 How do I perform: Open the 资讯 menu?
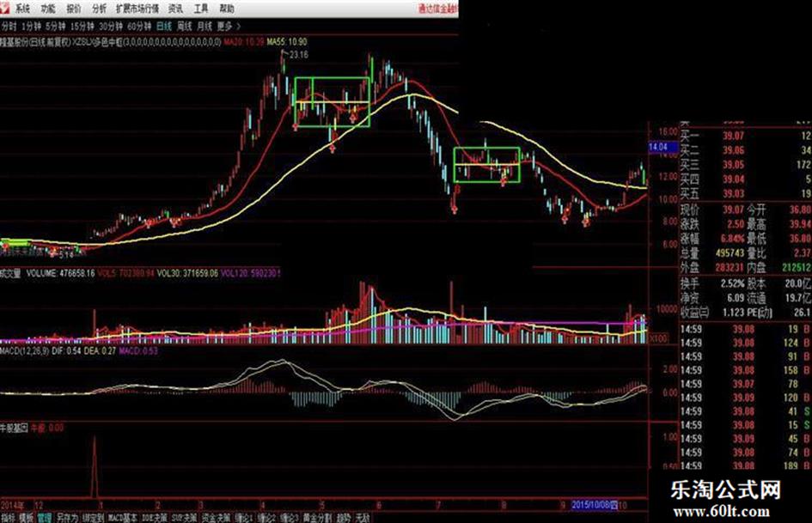click(x=175, y=9)
